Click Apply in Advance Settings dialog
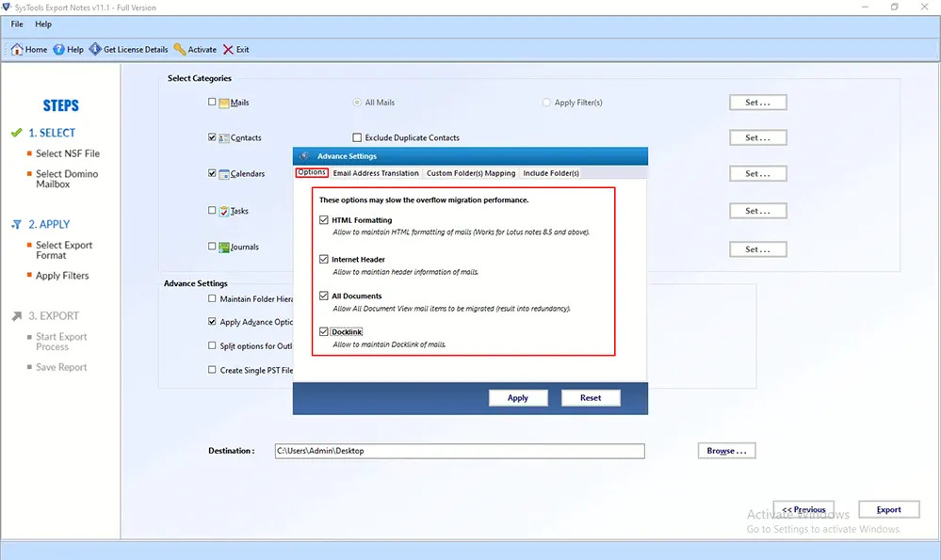The height and width of the screenshot is (560, 941). (518, 398)
